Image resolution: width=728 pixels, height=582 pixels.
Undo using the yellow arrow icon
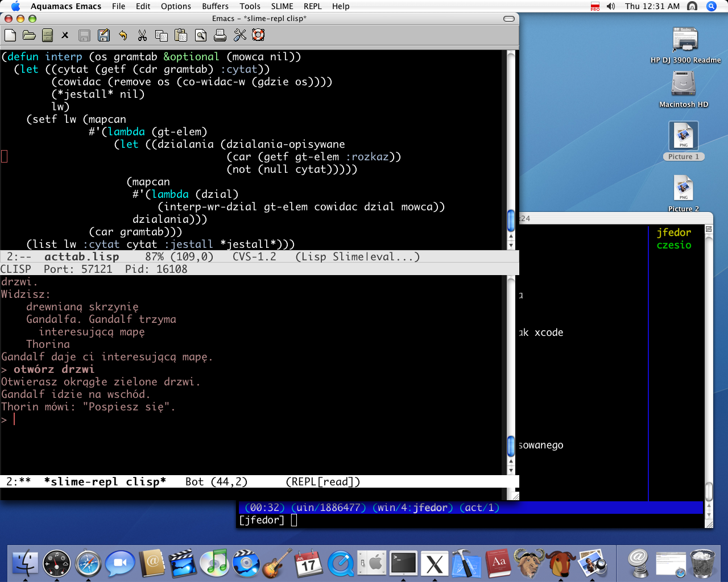(123, 35)
